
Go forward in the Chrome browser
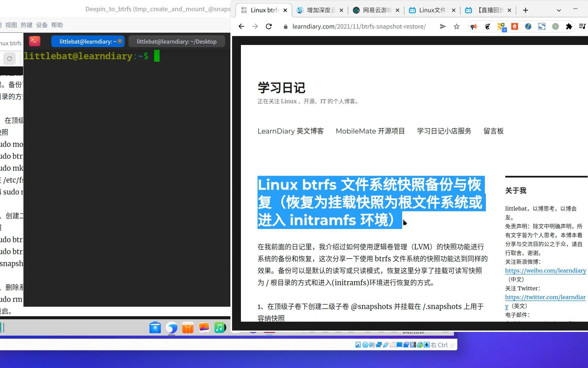(255, 26)
